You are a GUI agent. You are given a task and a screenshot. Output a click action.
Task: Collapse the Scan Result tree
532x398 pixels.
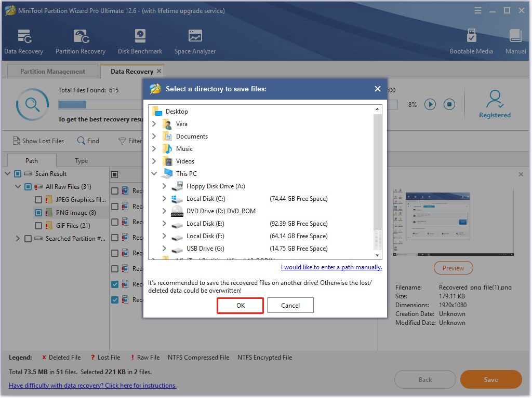7,174
